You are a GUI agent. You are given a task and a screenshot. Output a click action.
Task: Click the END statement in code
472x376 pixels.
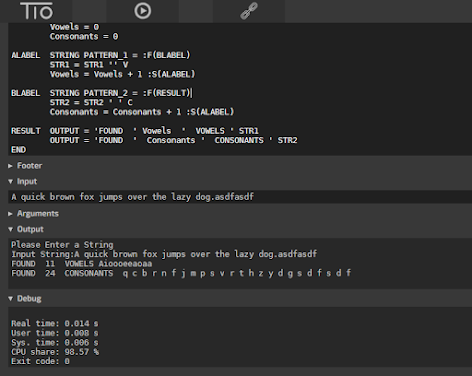pyautogui.click(x=18, y=150)
